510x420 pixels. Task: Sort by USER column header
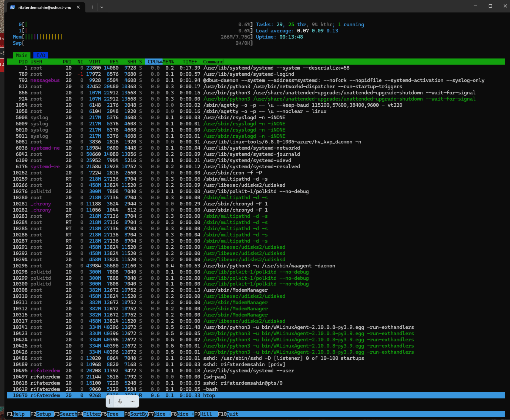[36, 62]
